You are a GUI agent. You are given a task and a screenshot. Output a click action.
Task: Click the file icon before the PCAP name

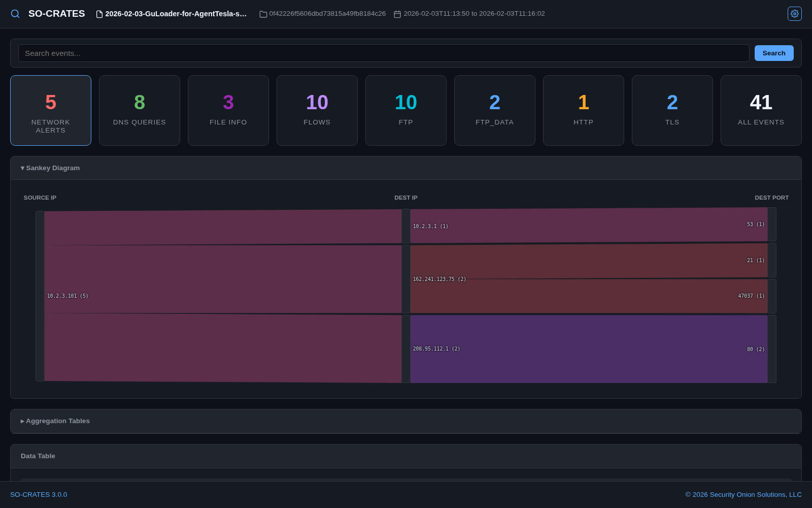point(99,14)
